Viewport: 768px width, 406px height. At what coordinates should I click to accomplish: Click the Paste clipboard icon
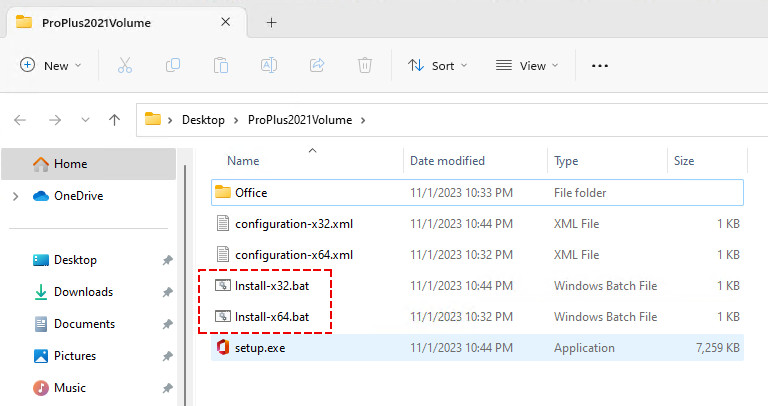[x=220, y=65]
